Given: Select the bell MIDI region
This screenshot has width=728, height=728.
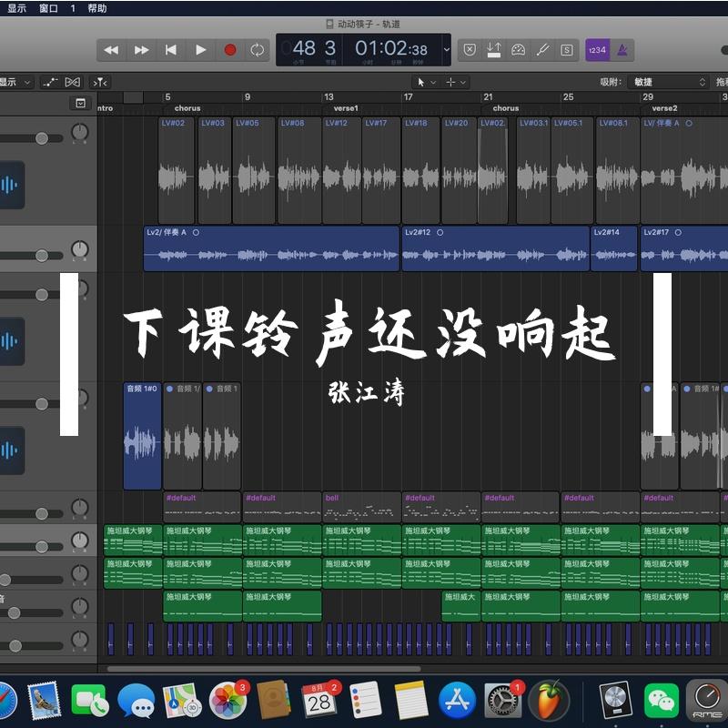Looking at the screenshot, I should pyautogui.click(x=361, y=507).
